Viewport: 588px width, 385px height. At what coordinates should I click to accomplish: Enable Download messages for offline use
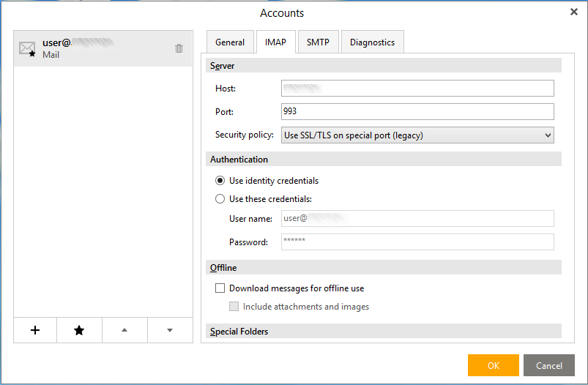220,288
